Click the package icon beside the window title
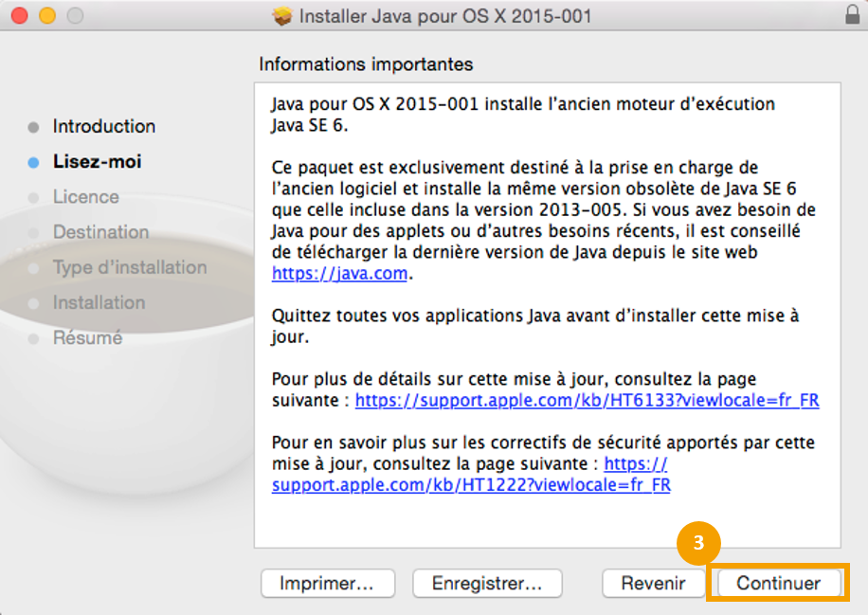868x615 pixels. click(282, 16)
